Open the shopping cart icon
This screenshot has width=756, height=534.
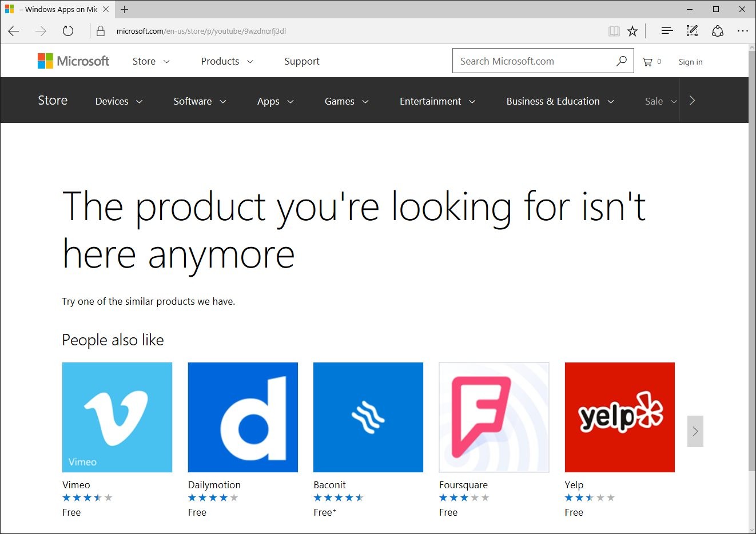(x=647, y=62)
